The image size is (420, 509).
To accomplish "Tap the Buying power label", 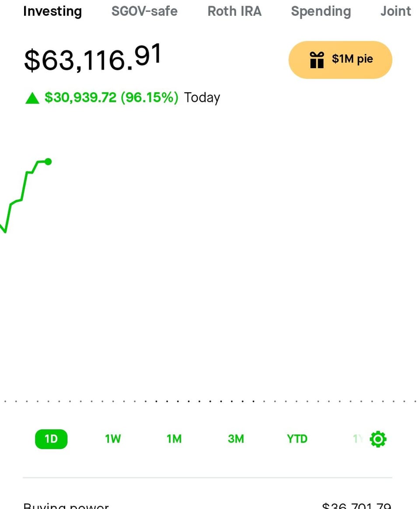I will (x=66, y=506).
